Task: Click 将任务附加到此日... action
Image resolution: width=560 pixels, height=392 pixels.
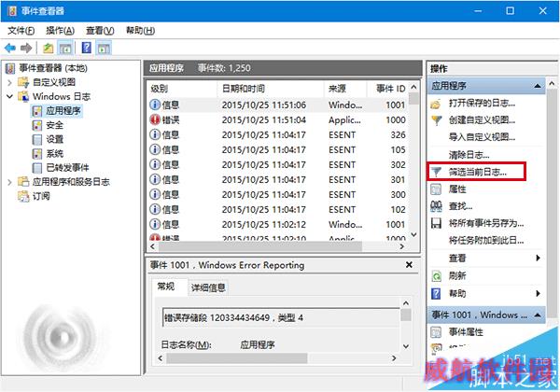Action: 485,241
